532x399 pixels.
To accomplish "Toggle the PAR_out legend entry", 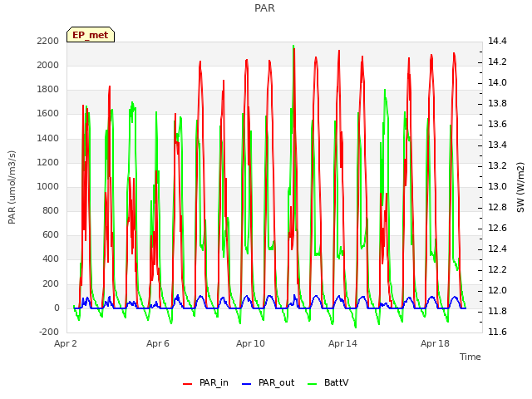I will click(268, 383).
